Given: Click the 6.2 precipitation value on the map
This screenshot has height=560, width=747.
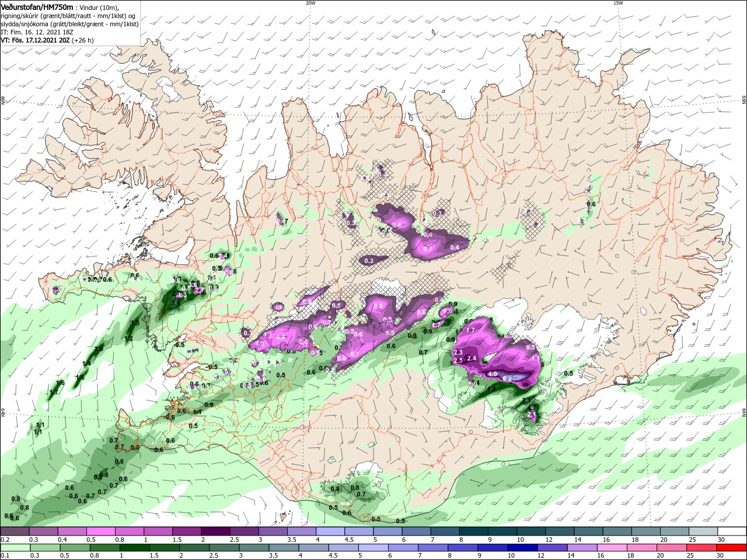Looking at the screenshot, I should (507, 379).
